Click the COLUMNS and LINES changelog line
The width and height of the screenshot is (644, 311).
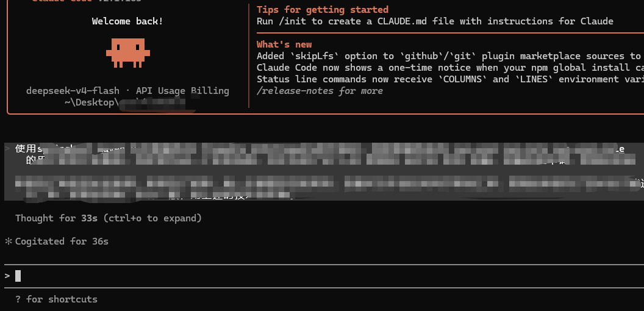coord(450,79)
